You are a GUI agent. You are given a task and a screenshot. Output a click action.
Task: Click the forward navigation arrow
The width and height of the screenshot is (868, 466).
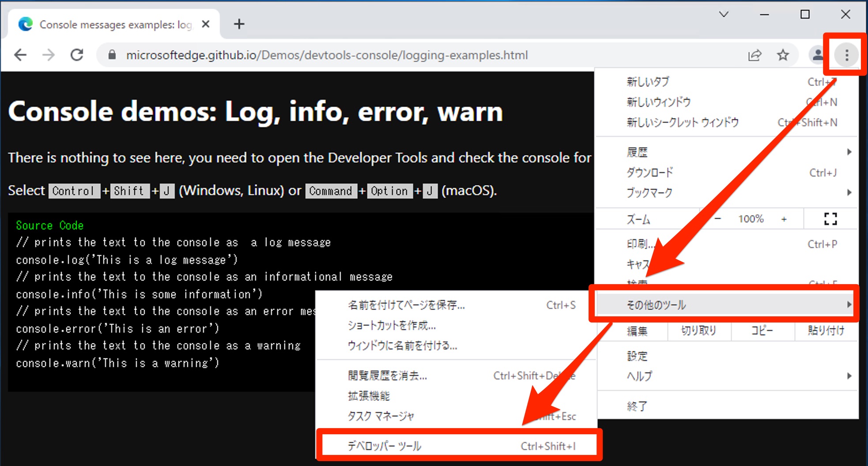(49, 55)
